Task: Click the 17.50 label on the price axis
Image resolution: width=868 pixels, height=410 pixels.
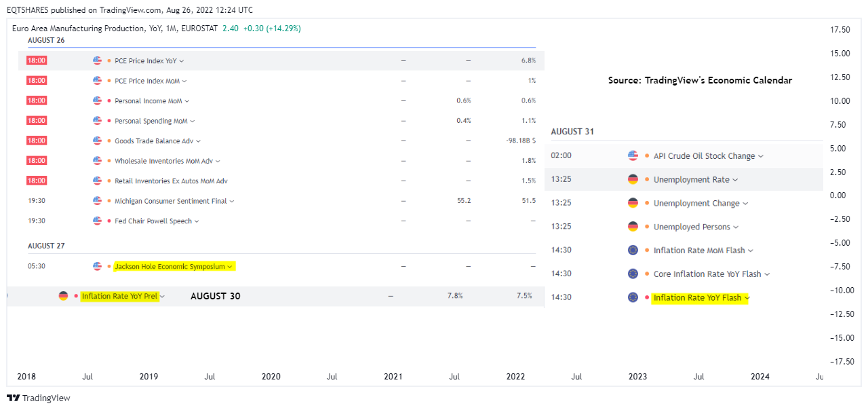Action: click(x=840, y=30)
